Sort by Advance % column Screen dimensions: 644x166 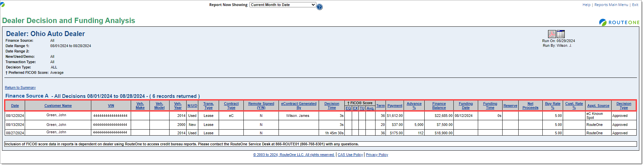pyautogui.click(x=414, y=106)
